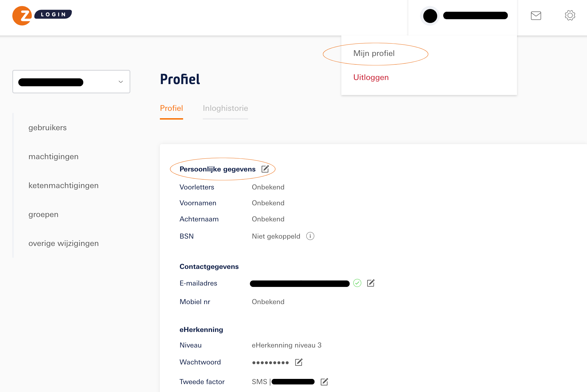This screenshot has width=587, height=392.
Task: Edit the Tweede factor pencil icon
Action: coord(324,382)
